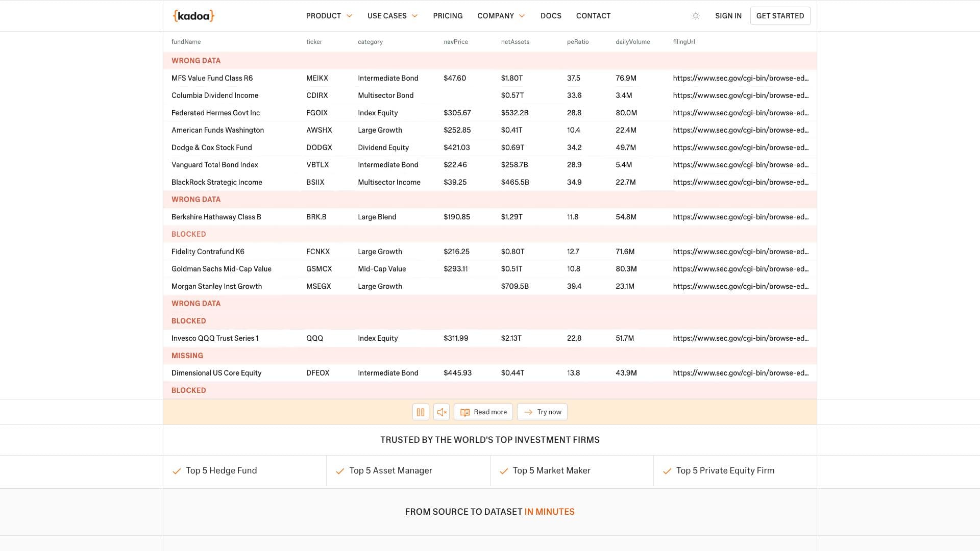980x551 pixels.
Task: Select the MISSING status row
Action: [x=490, y=356]
